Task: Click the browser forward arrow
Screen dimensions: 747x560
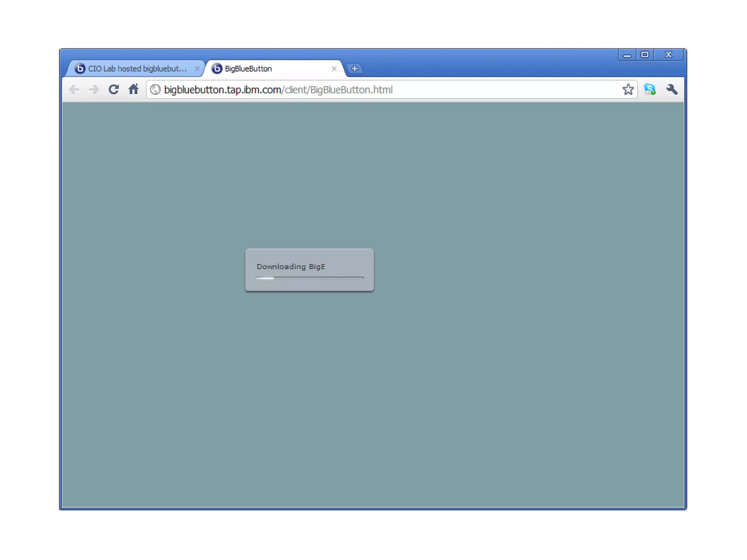Action: coord(94,89)
